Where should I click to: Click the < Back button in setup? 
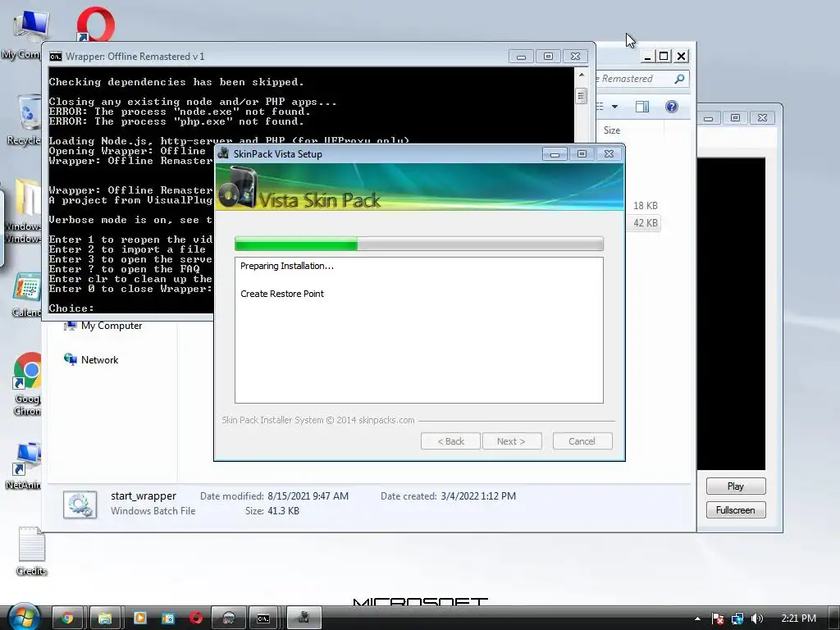(450, 441)
